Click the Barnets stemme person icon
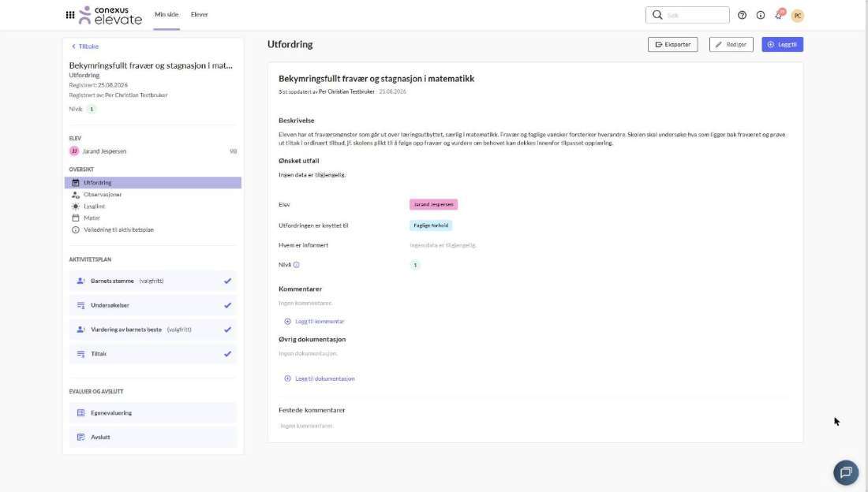The image size is (868, 492). pos(80,281)
